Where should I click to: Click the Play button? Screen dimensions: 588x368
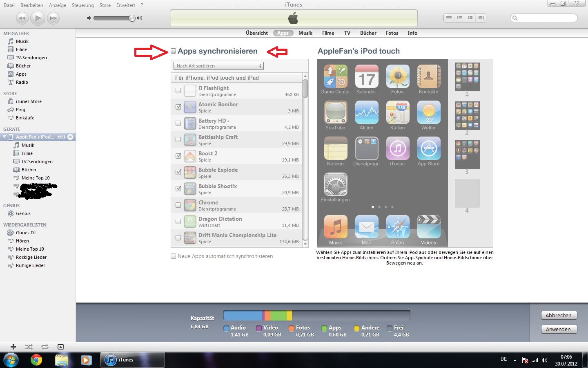(x=38, y=18)
